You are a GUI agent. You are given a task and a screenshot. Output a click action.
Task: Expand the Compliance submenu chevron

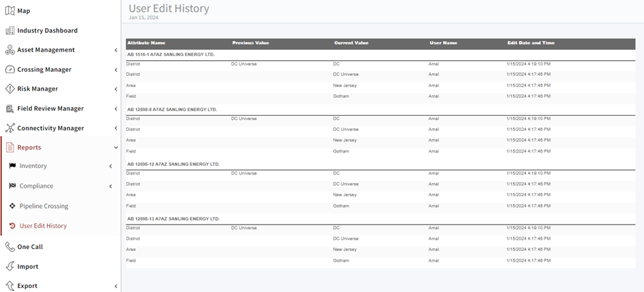tap(110, 186)
